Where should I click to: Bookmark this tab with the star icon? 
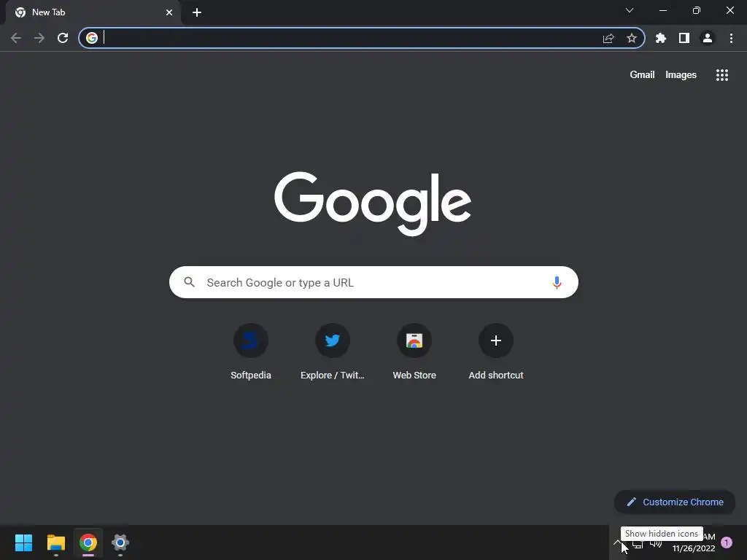pyautogui.click(x=632, y=38)
